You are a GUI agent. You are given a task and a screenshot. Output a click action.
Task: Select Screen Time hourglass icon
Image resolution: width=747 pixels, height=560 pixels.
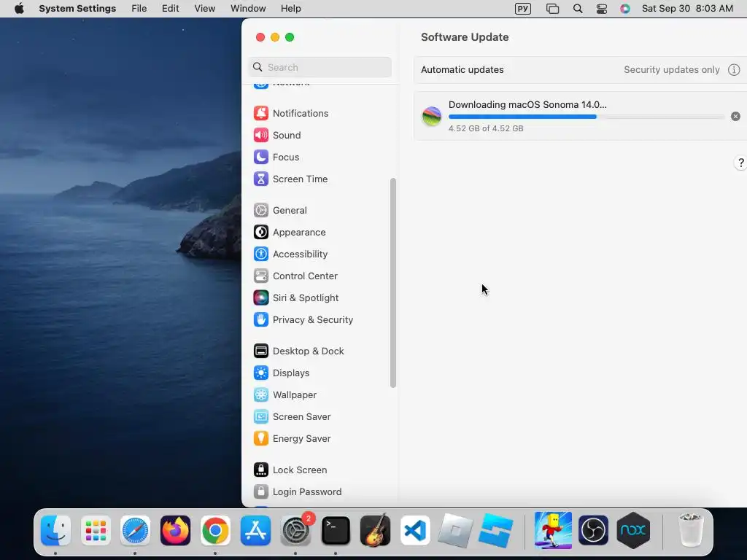coord(260,179)
